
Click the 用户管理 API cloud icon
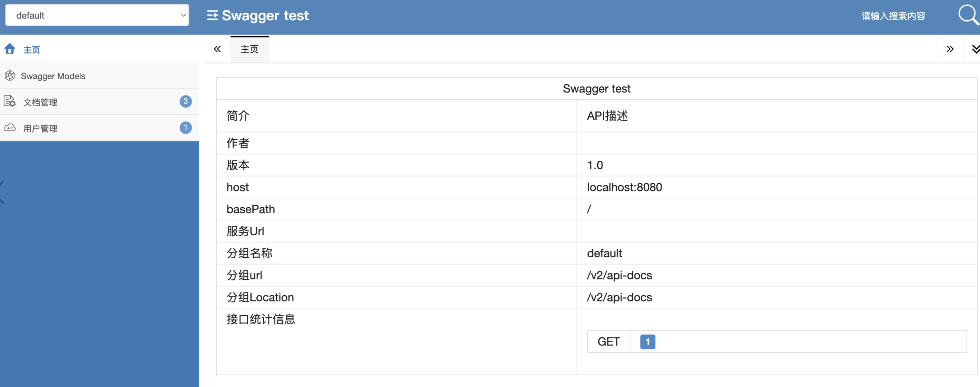coord(10,128)
